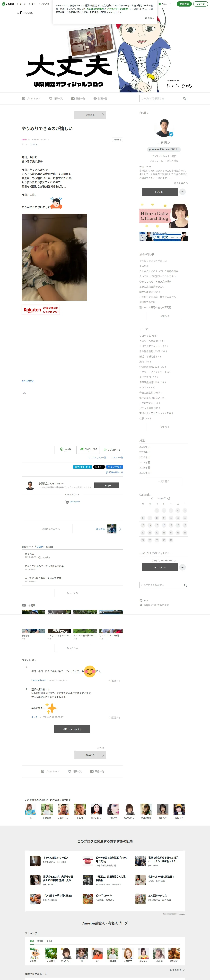The height and width of the screenshot is (980, 210).
Task: Open the Hikaru Daita Official Blog banner
Action: point(164,216)
